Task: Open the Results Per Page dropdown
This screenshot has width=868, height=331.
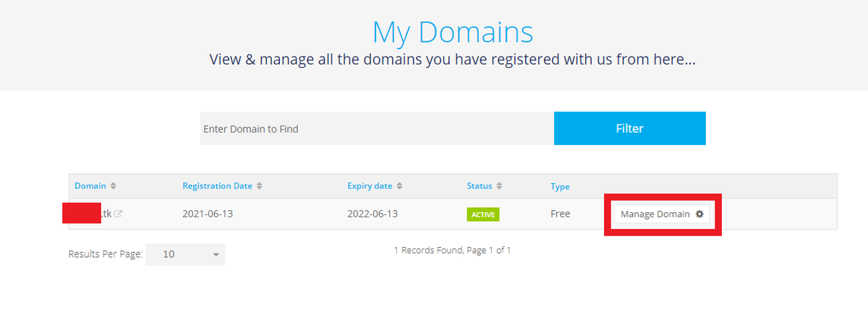Action: pos(185,254)
